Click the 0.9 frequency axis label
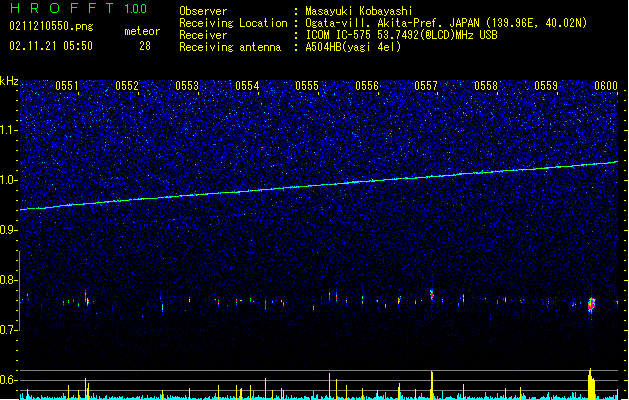 [x=9, y=230]
